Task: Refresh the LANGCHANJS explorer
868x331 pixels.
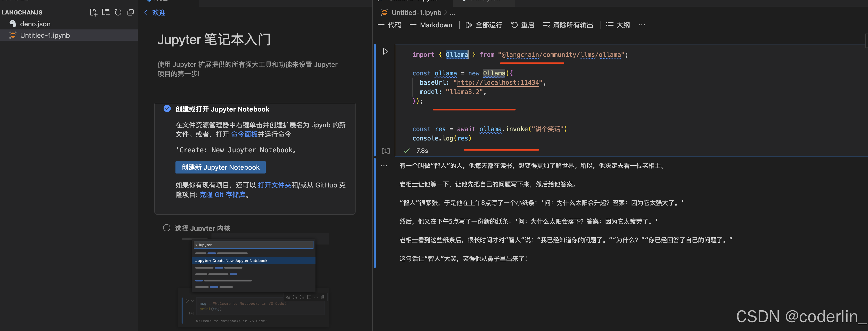Action: [118, 12]
